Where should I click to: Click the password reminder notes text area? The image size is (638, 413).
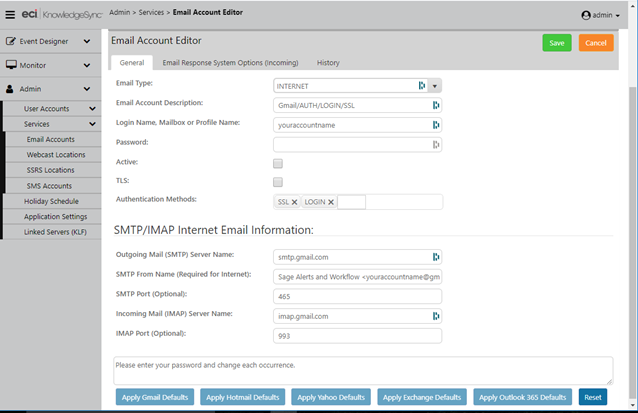363,371
